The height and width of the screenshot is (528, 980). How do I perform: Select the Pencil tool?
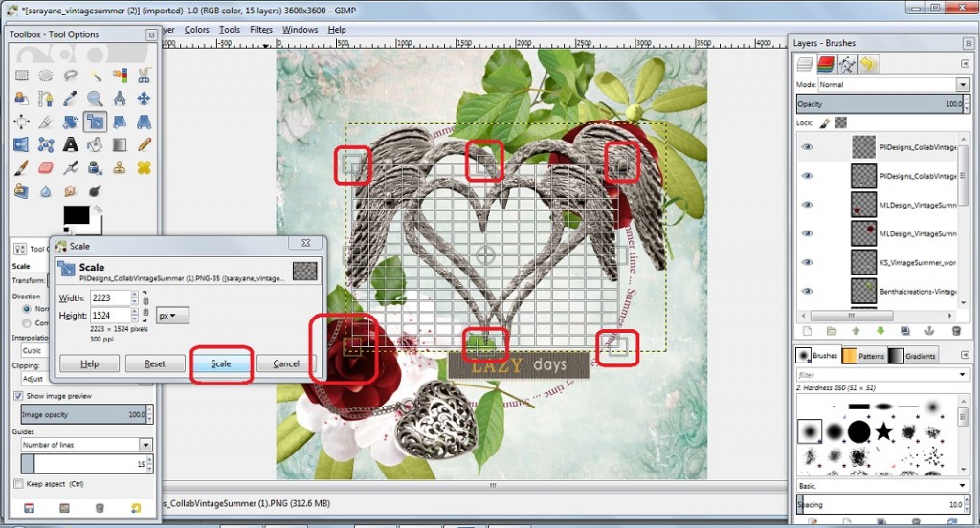[145, 145]
